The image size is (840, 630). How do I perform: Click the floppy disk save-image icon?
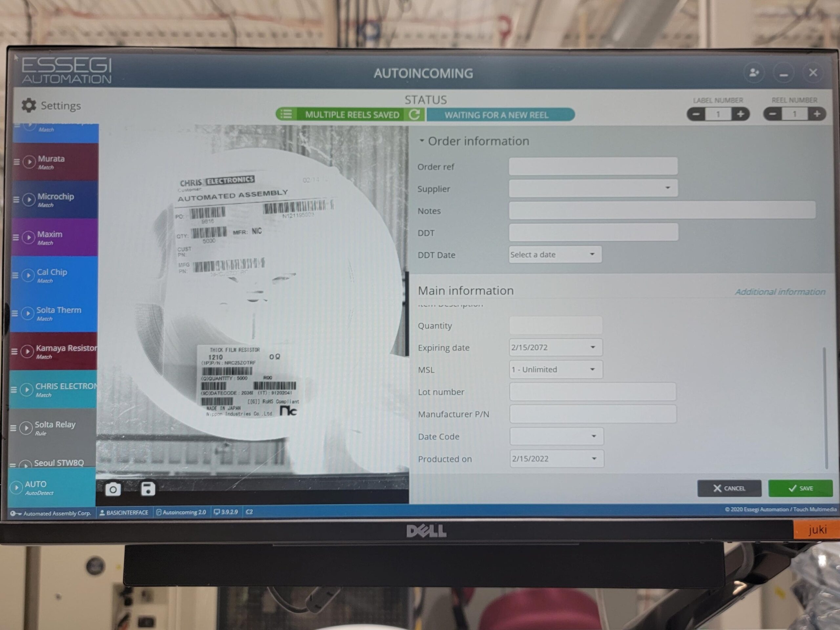pos(148,489)
